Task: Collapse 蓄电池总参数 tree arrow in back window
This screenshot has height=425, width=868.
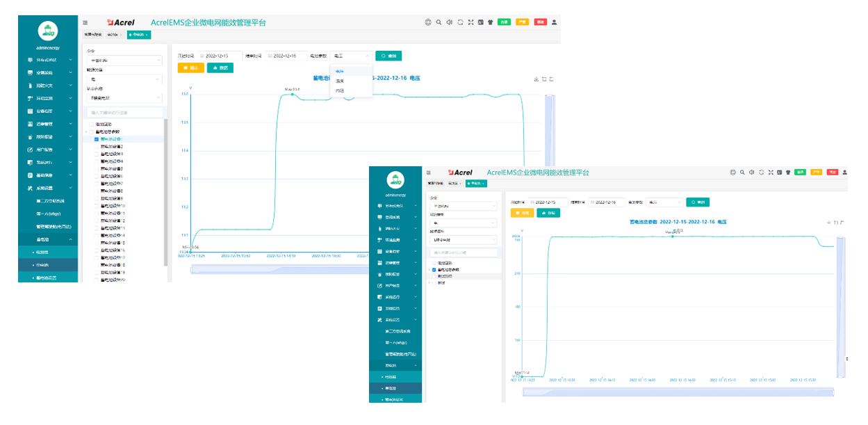Action: (x=86, y=131)
